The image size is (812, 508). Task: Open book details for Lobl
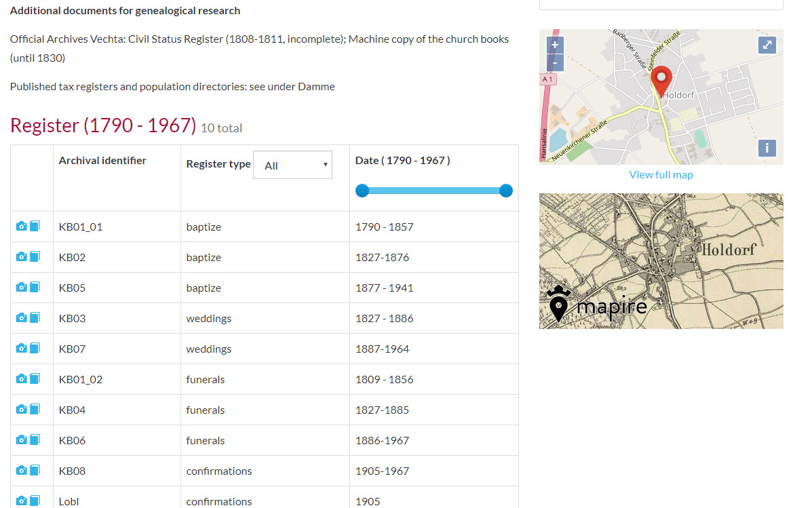point(35,501)
